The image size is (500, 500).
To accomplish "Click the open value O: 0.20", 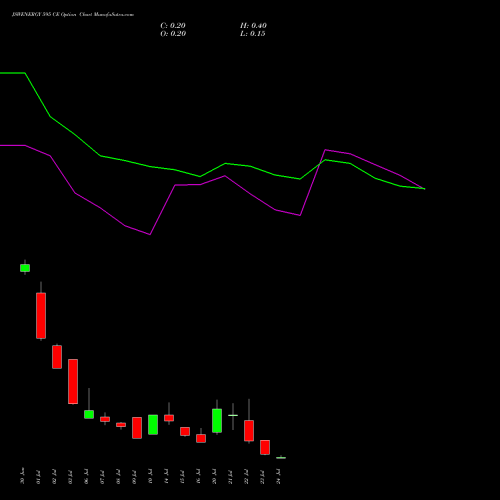I will 173,34.
